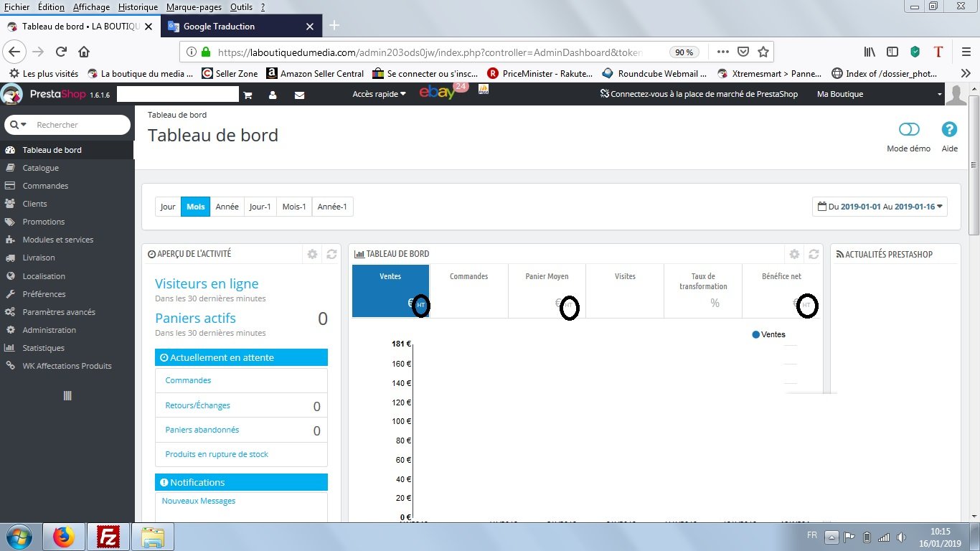Expand the Accès rapide dropdown
This screenshot has height=551, width=980.
380,94
